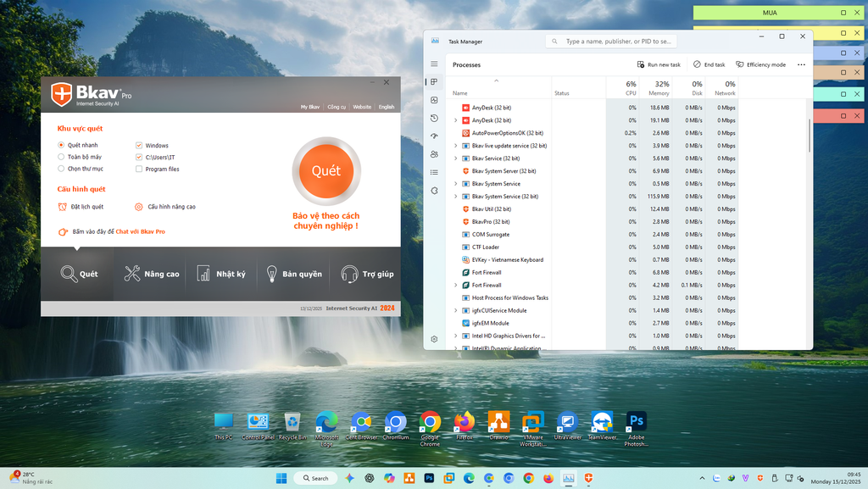
Task: Start scan with the orange Quét button
Action: coord(326,171)
